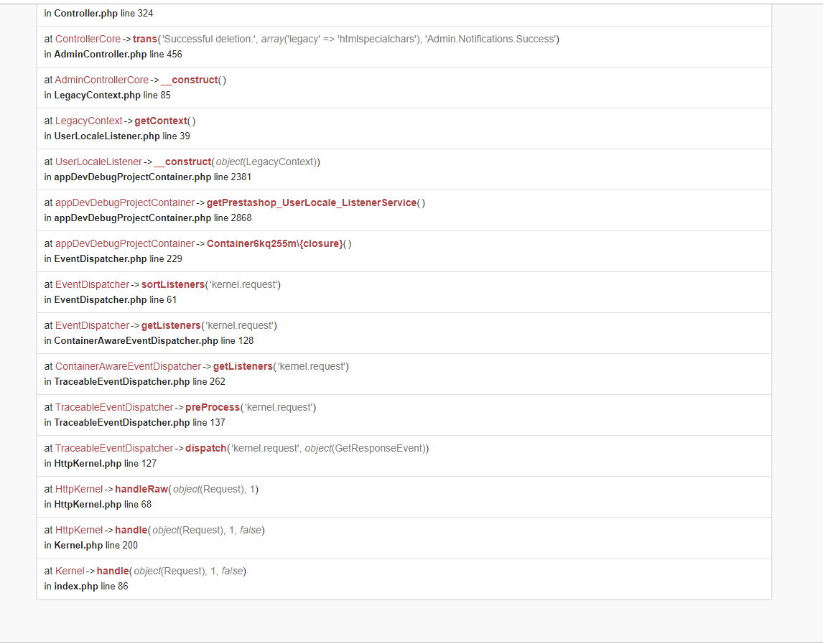Screen dimensions: 823x644
Task: Open the 'index.php line 86' reference
Action: pos(90,587)
